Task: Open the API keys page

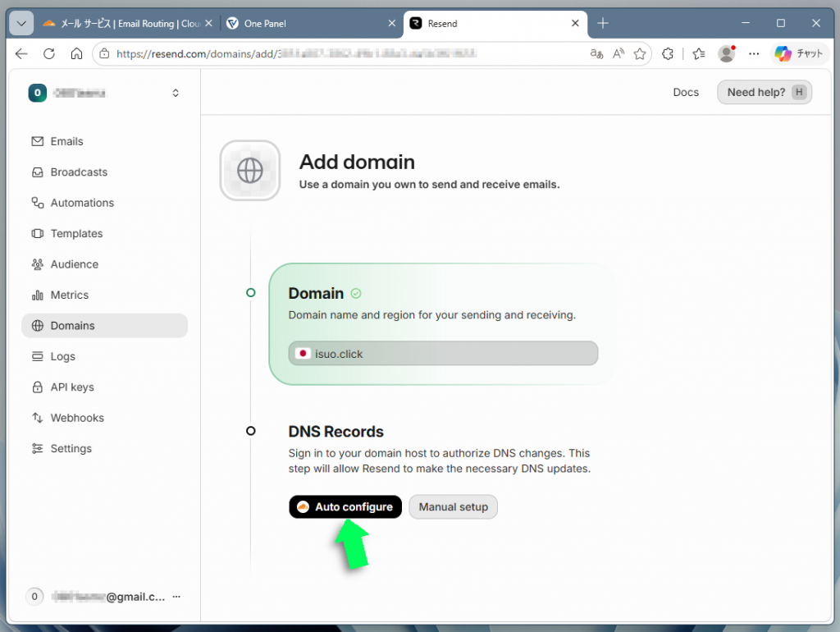Action: click(104, 387)
